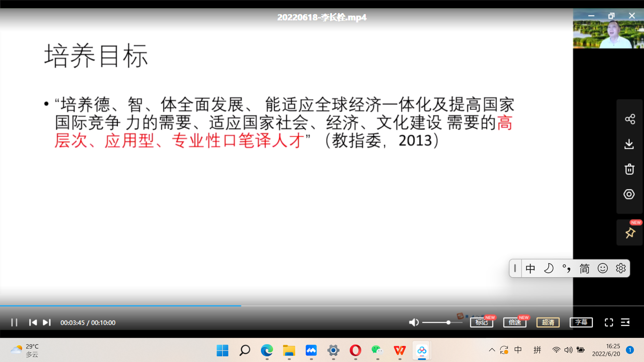
Task: Mute the video volume speaker icon
Action: pyautogui.click(x=414, y=322)
